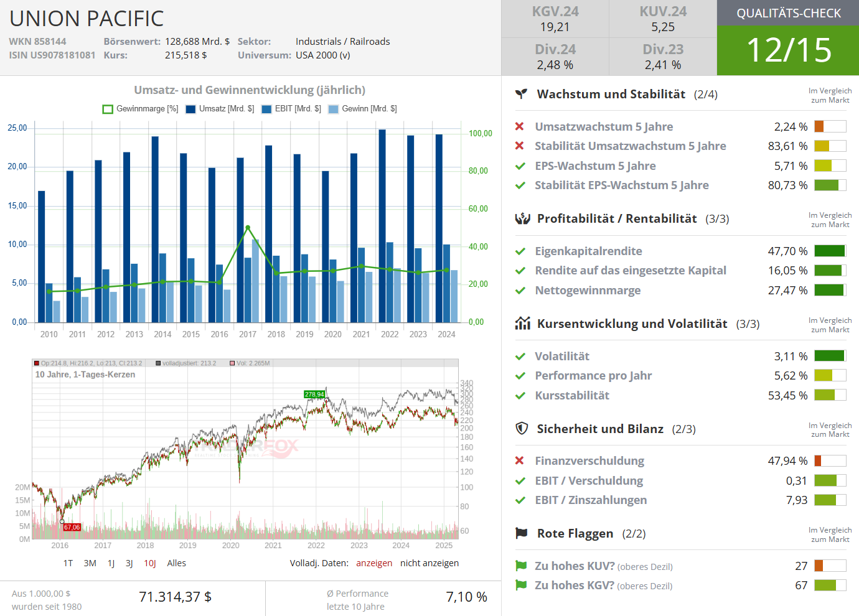Click market comparison bar for Umsatzwachstum 5 Jahre
859x616 pixels.
pyautogui.click(x=830, y=126)
